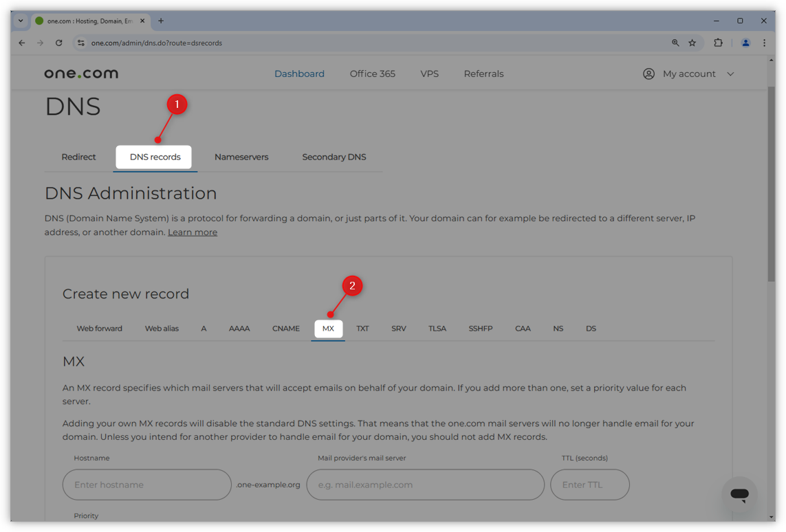
Task: Click the Dashboard menu item
Action: tap(299, 74)
